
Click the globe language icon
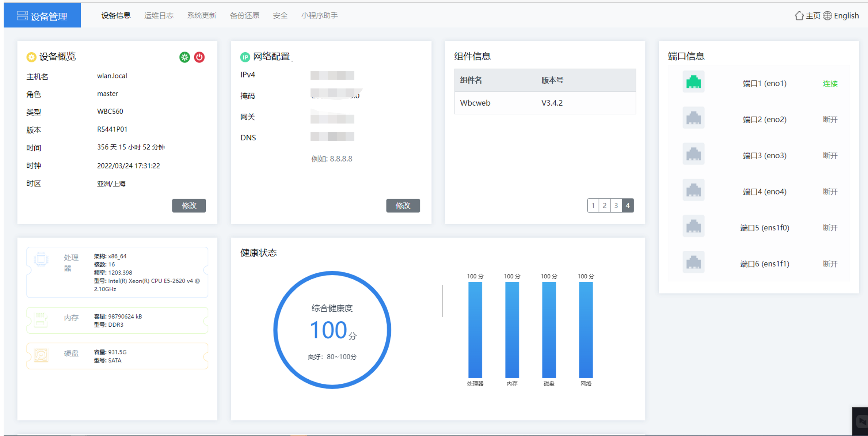tap(827, 16)
